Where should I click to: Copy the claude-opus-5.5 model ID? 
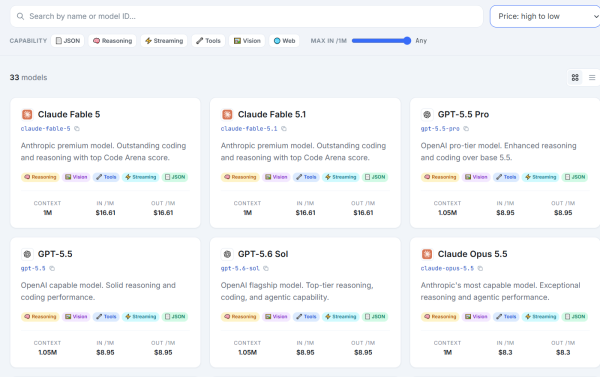480,268
